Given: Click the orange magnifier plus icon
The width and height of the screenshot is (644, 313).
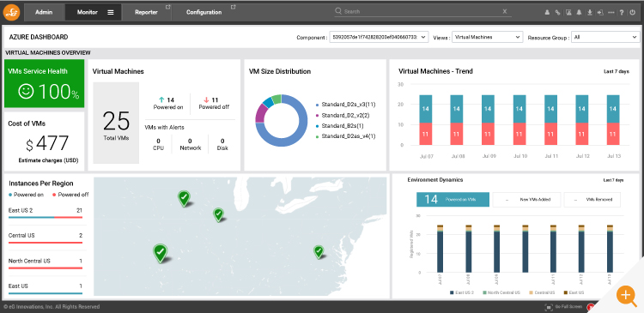Looking at the screenshot, I should [626, 294].
